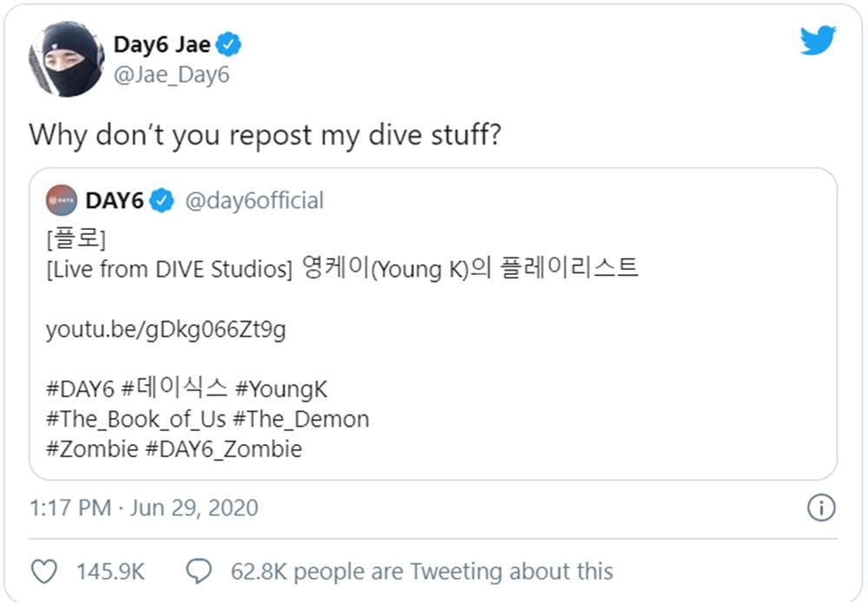Open the Day6 Jae display name

tap(162, 44)
